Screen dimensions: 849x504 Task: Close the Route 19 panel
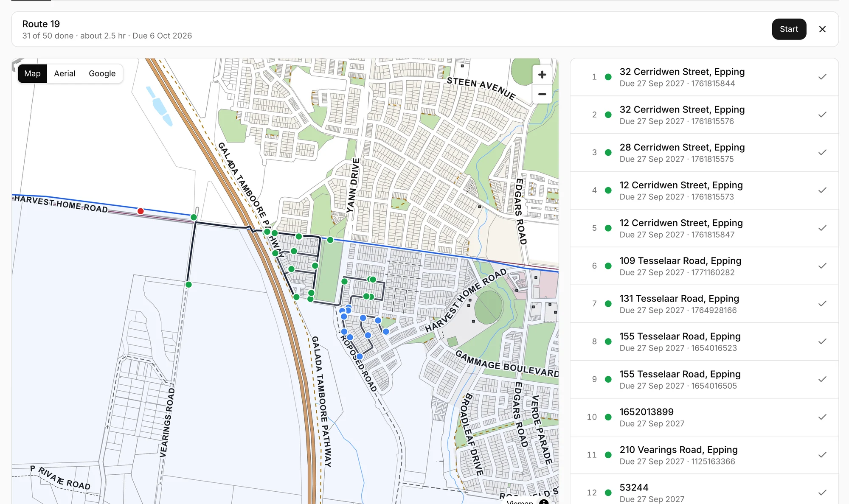coord(822,29)
